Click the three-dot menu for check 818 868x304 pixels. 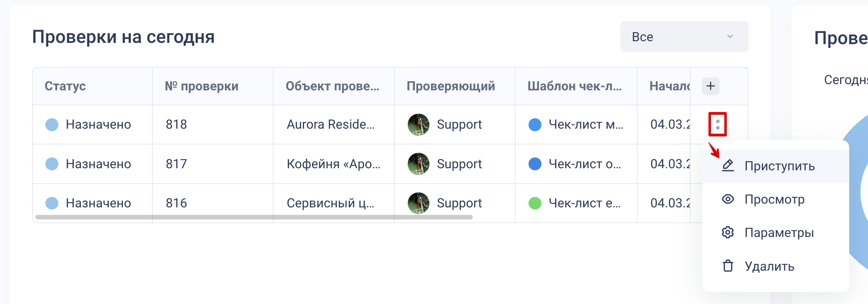[x=717, y=124]
